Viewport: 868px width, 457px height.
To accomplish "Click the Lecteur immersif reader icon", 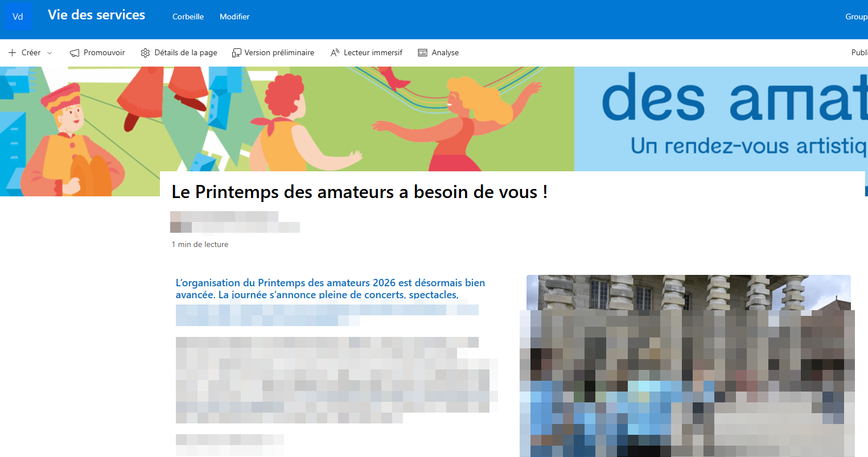I will (335, 53).
